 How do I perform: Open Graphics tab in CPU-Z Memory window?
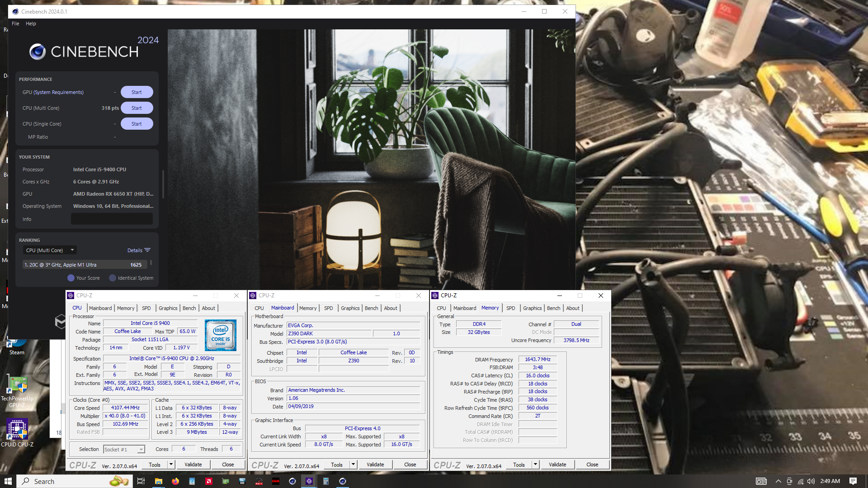click(532, 308)
